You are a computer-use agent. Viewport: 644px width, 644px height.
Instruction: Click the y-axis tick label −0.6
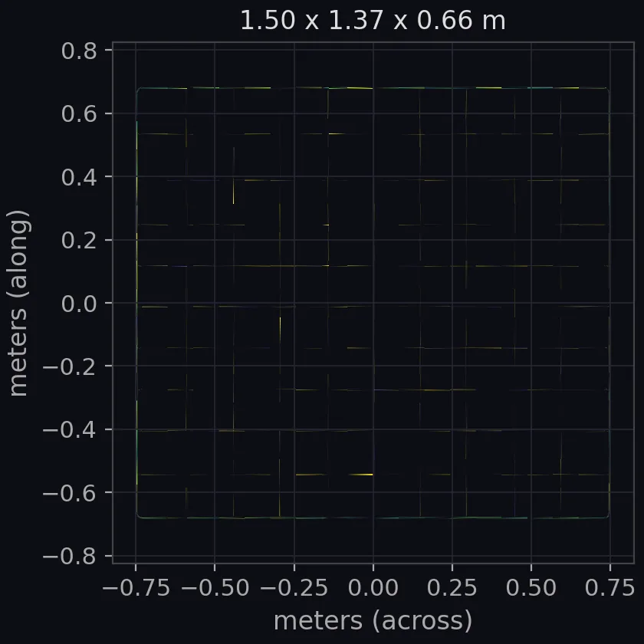(x=70, y=493)
